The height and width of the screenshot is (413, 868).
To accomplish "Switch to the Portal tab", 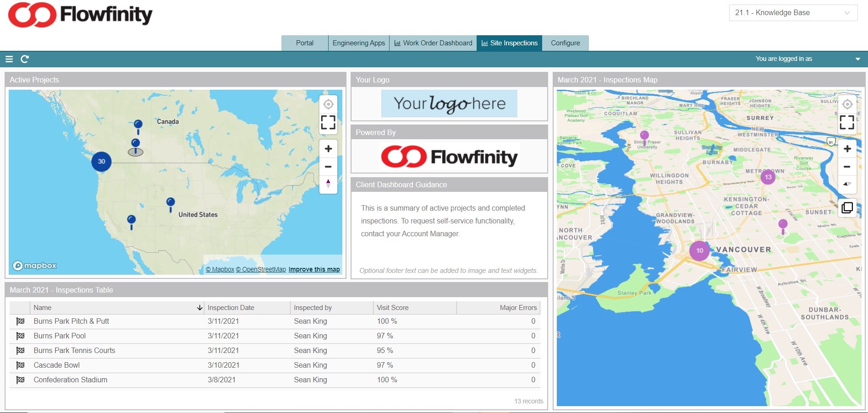I will click(305, 43).
